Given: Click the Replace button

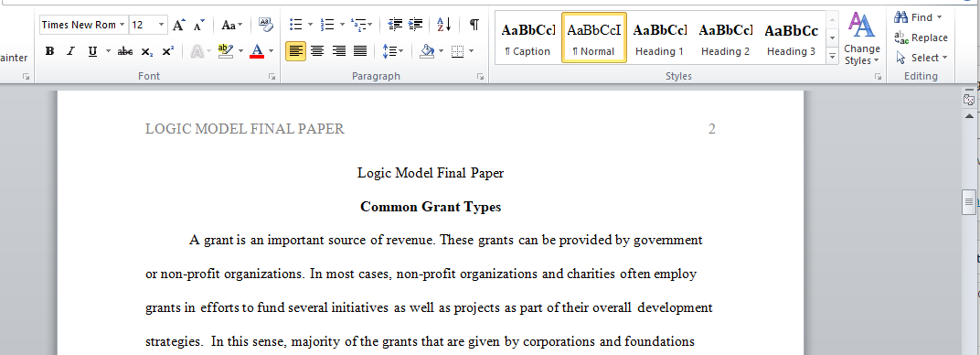Looking at the screenshot, I should pos(921,38).
